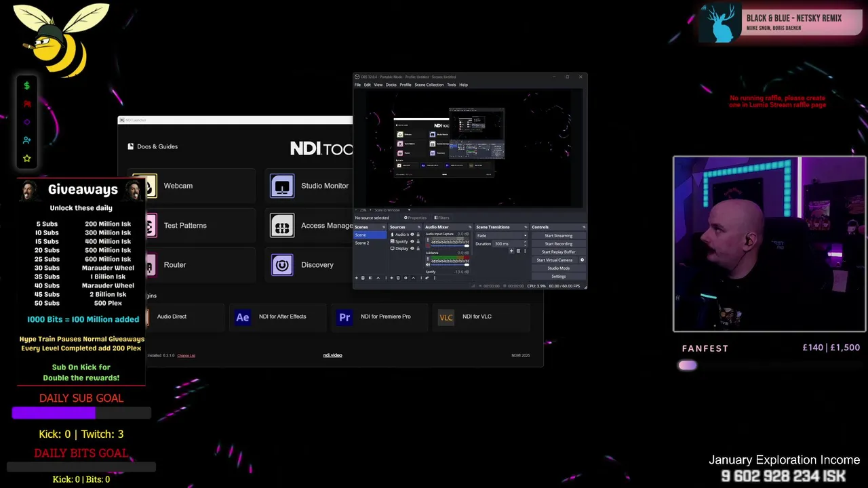Image resolution: width=868 pixels, height=488 pixels.
Task: Open the Access Manager icon in NDI Tools
Action: pos(282,226)
